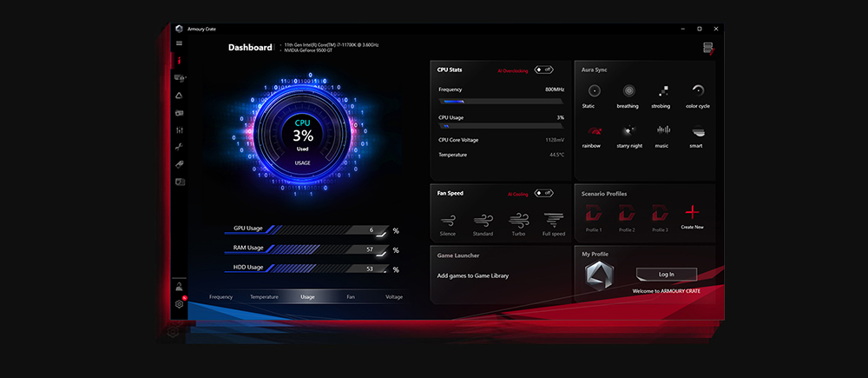
Task: Switch to the Fan tab
Action: pyautogui.click(x=351, y=297)
